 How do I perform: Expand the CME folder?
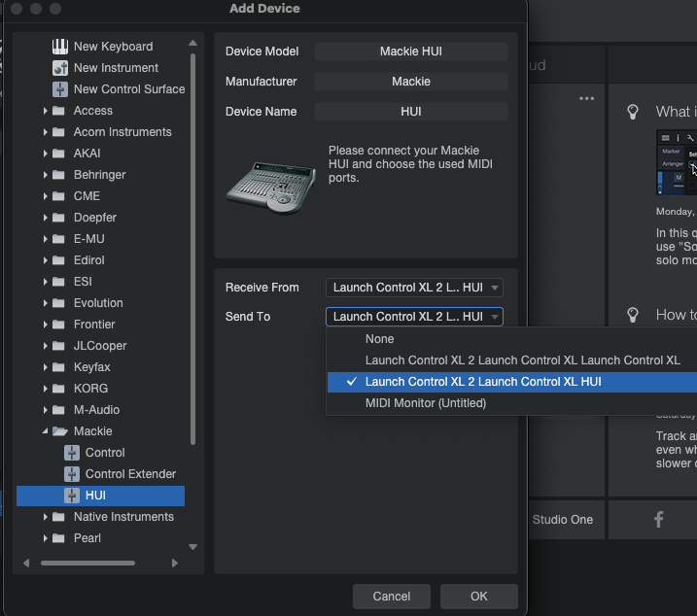45,196
